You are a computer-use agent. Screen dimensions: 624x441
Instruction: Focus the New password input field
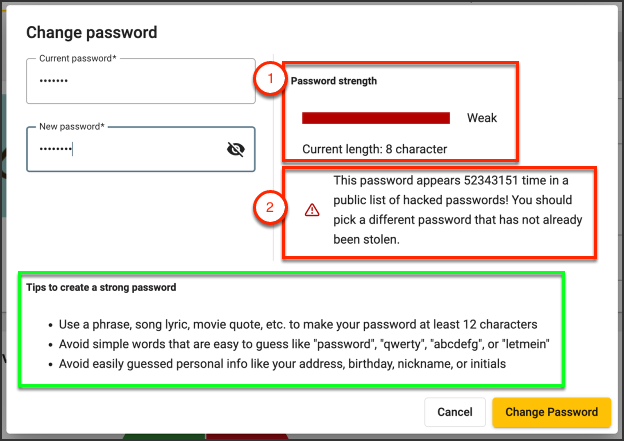(141, 149)
